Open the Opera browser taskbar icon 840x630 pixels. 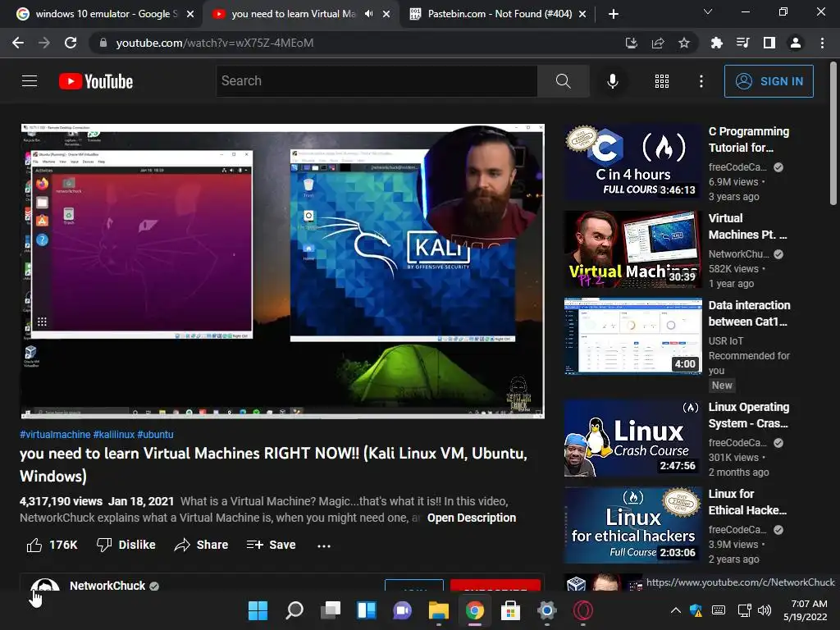(583, 610)
